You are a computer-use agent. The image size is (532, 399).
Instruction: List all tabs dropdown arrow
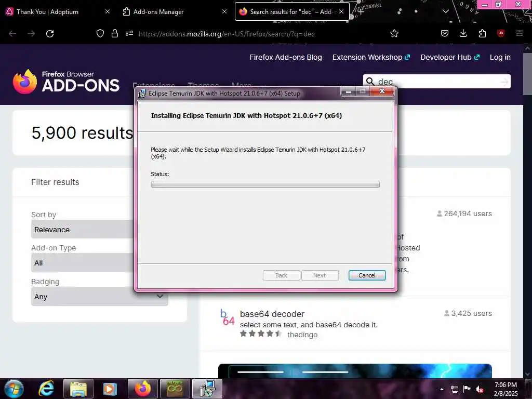(446, 11)
